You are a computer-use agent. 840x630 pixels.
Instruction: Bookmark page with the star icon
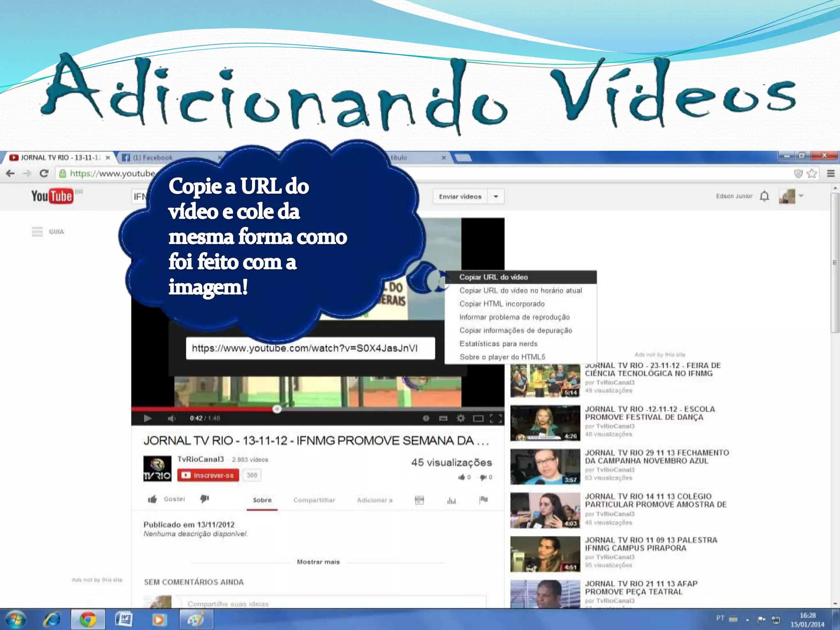point(811,173)
